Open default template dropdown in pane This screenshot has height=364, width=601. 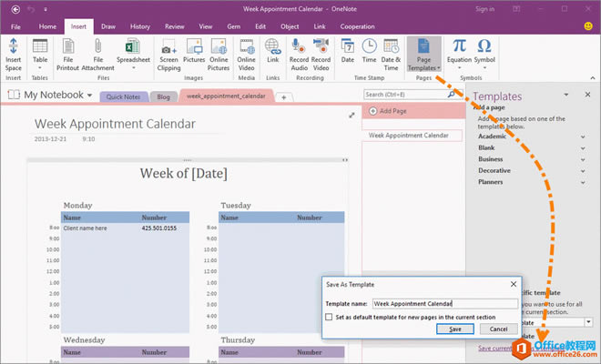tap(589, 322)
